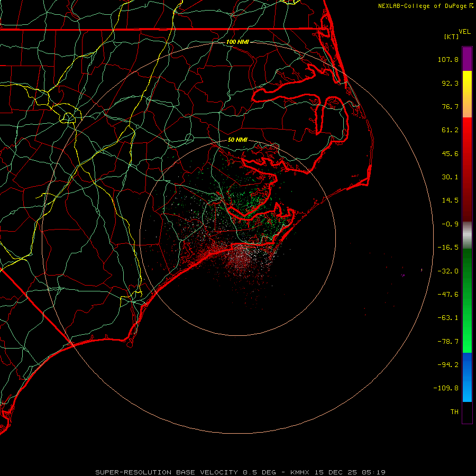Click the VEL legend title
The width and height of the screenshot is (476, 476).
[x=465, y=32]
